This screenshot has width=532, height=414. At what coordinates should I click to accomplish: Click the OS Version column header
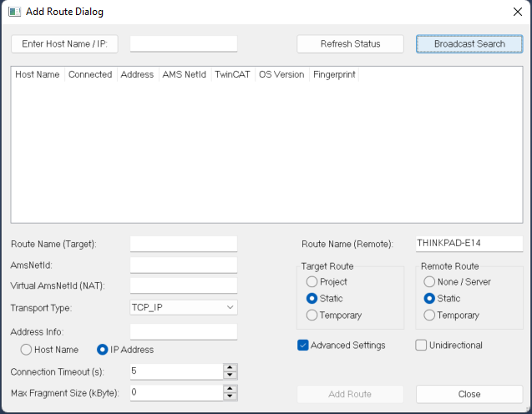(281, 74)
